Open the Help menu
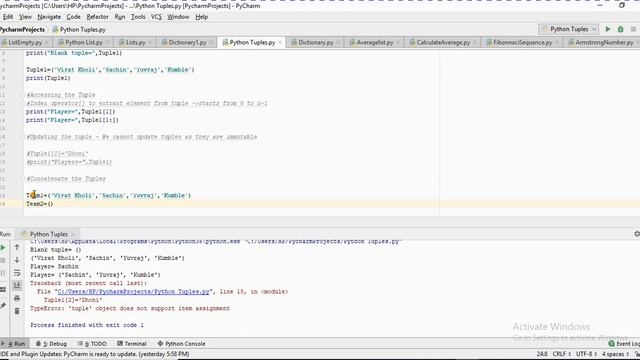The width and height of the screenshot is (640, 360). 202,17
